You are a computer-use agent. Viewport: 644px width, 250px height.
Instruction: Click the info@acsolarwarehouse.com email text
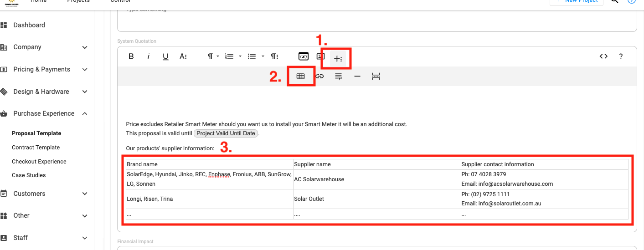click(515, 184)
